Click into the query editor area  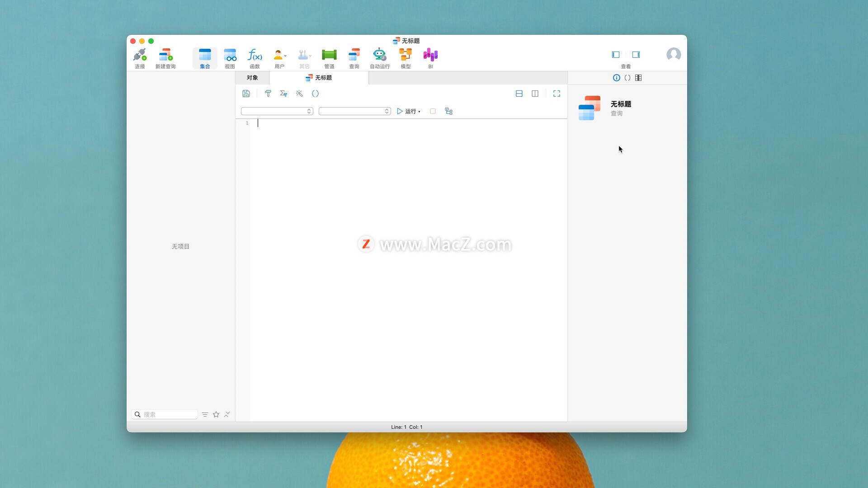pyautogui.click(x=408, y=270)
